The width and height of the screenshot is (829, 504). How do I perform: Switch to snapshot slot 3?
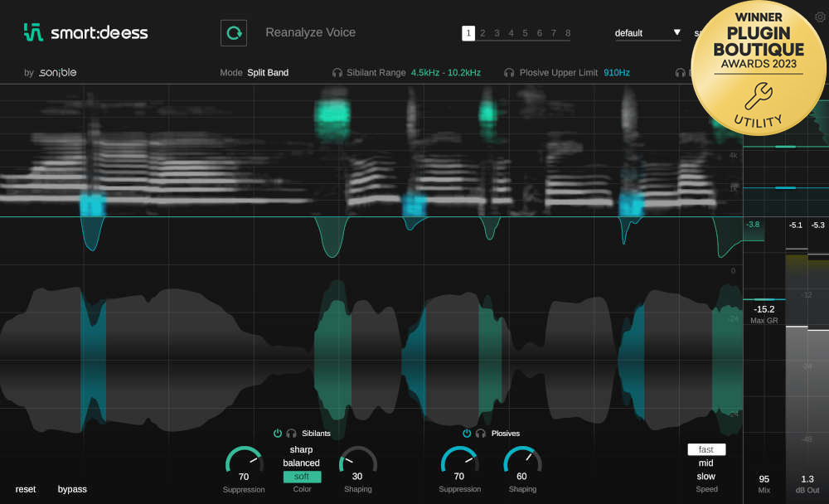pos(496,32)
